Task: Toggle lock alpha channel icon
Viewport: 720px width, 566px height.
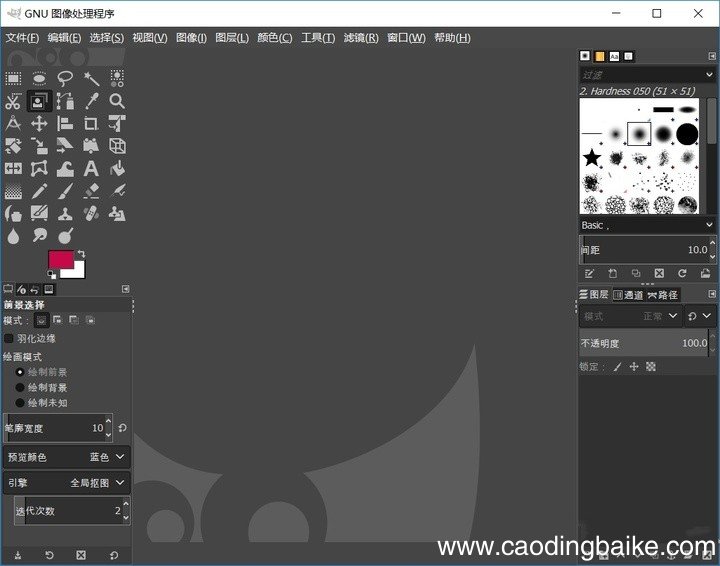Action: click(x=651, y=367)
